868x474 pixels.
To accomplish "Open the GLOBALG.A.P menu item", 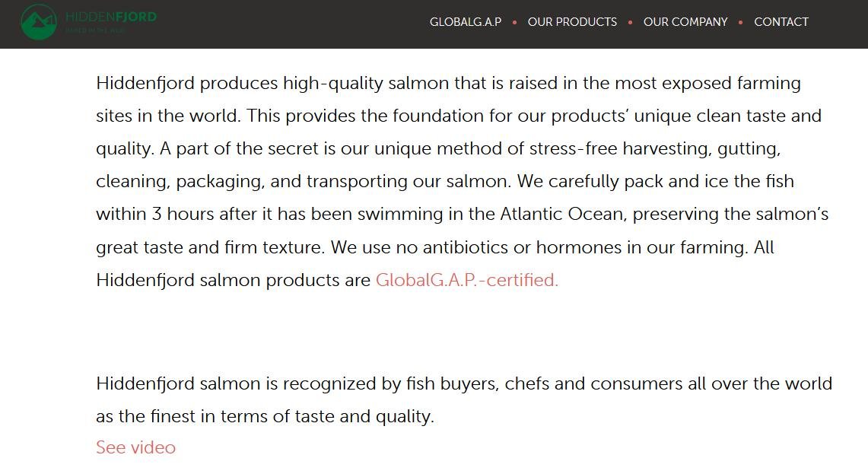I will [466, 22].
